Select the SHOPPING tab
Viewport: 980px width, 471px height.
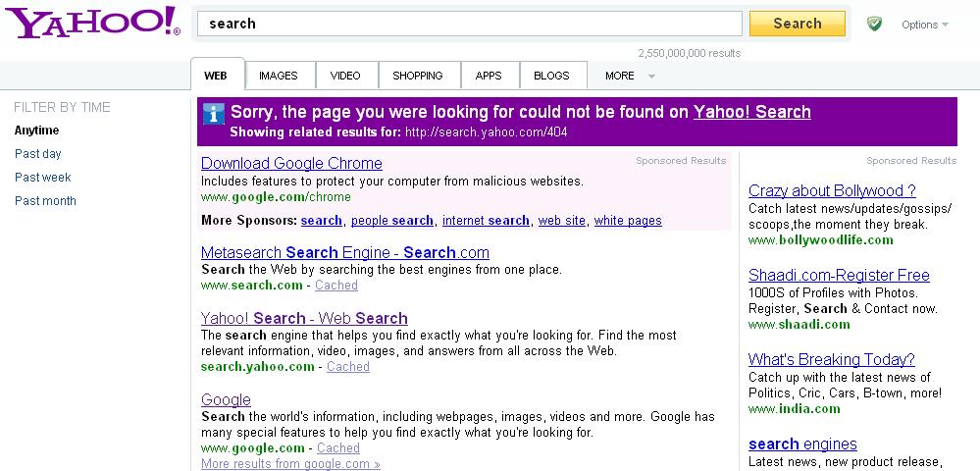[x=418, y=76]
